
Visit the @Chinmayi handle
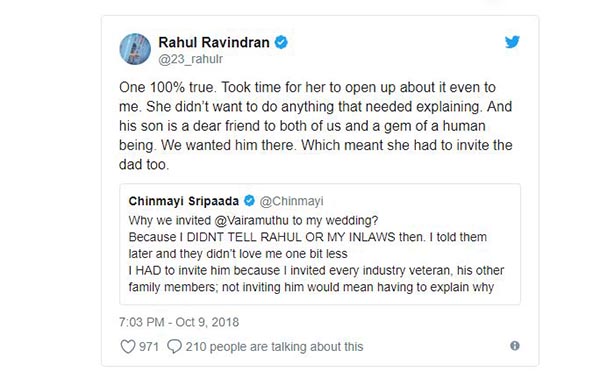click(x=291, y=201)
